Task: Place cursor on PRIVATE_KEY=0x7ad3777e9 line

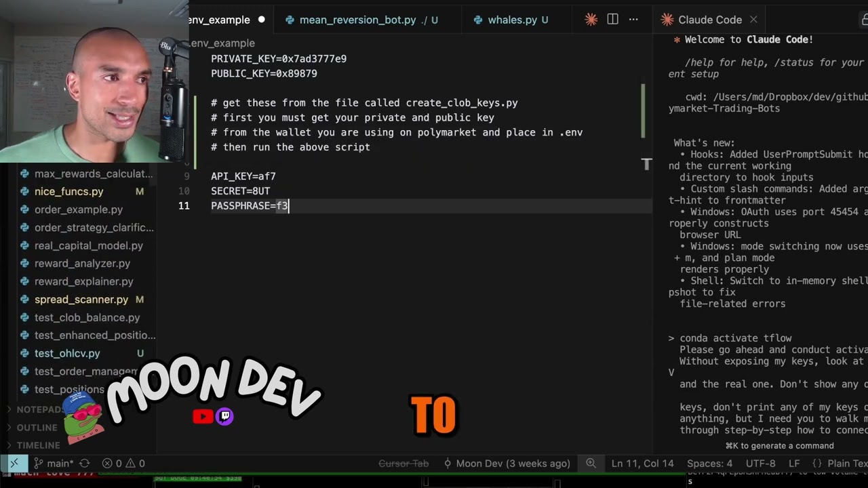Action: point(279,59)
